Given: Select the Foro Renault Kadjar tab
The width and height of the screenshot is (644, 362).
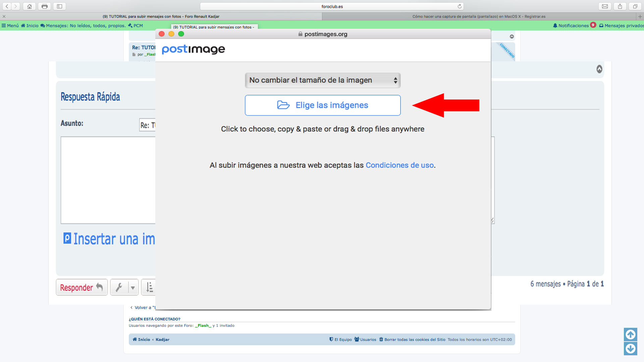Looking at the screenshot, I should click(161, 16).
